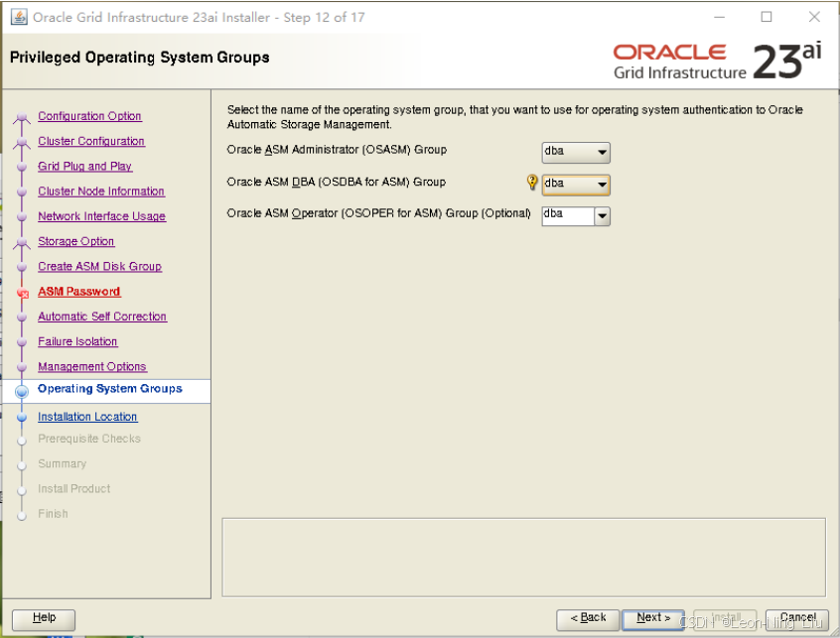The image size is (840, 638).
Task: Open the OSASM Group dropdown
Action: pyautogui.click(x=576, y=152)
